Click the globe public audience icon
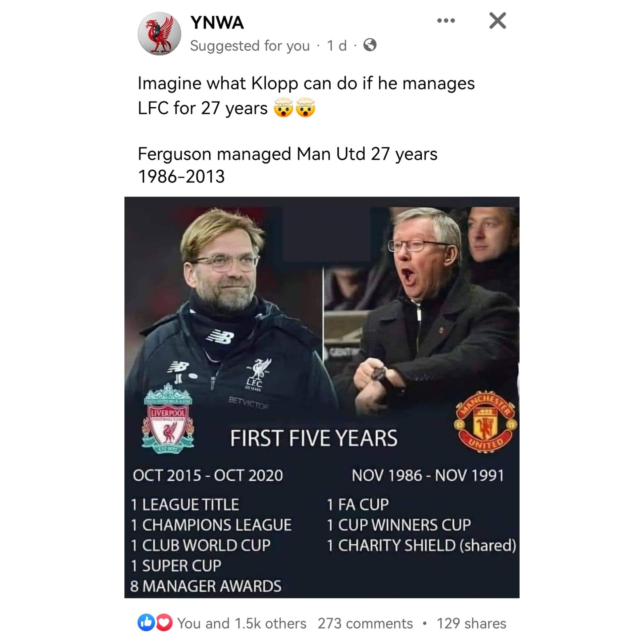This screenshot has width=644, height=644. tap(370, 45)
